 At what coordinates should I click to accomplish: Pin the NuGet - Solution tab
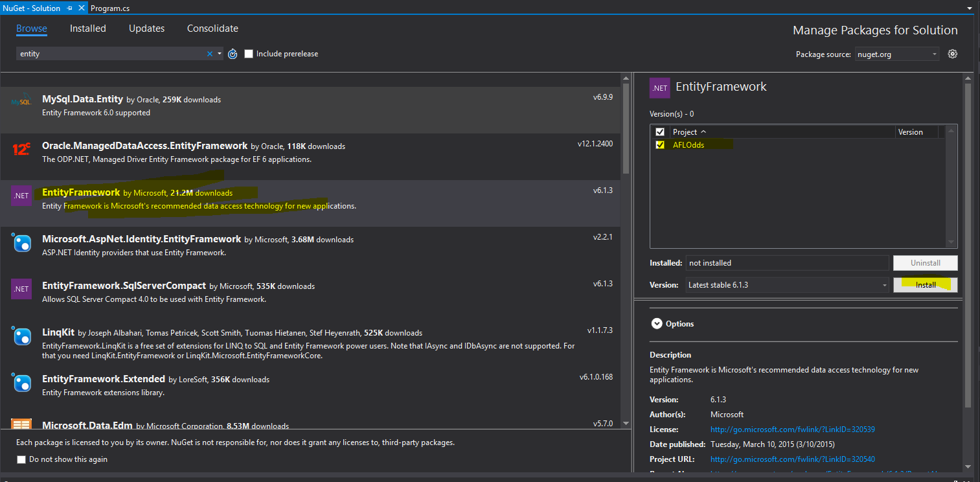[x=70, y=8]
